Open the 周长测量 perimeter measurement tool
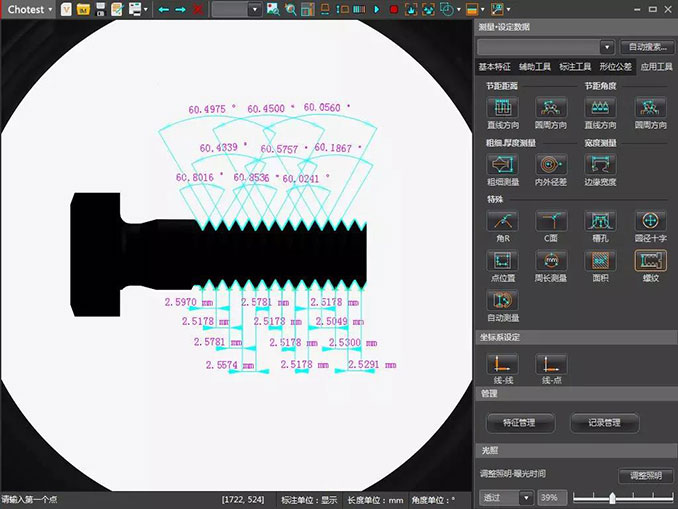This screenshot has height=509, width=678. 550,261
